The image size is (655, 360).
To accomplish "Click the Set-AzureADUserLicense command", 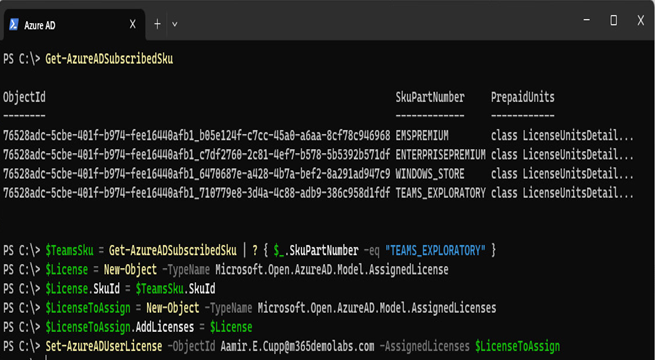I will (104, 346).
